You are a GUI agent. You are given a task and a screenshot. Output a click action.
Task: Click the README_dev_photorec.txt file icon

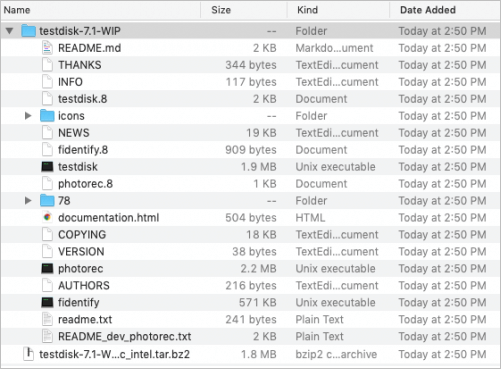pos(47,337)
